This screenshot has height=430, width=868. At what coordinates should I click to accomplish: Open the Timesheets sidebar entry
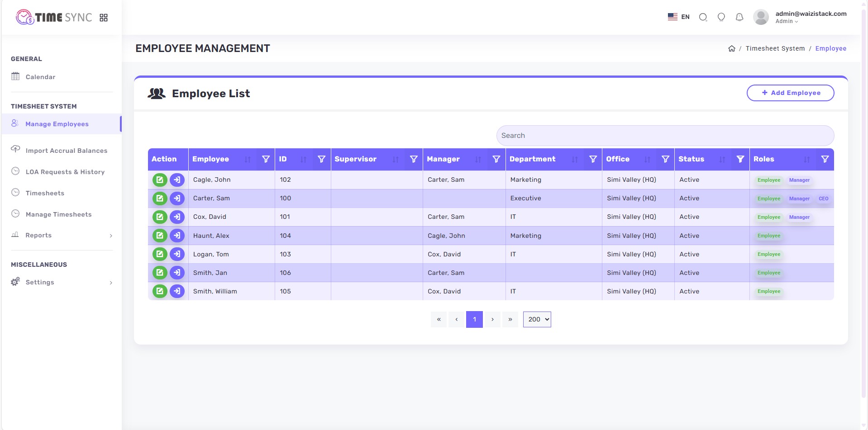tap(45, 193)
